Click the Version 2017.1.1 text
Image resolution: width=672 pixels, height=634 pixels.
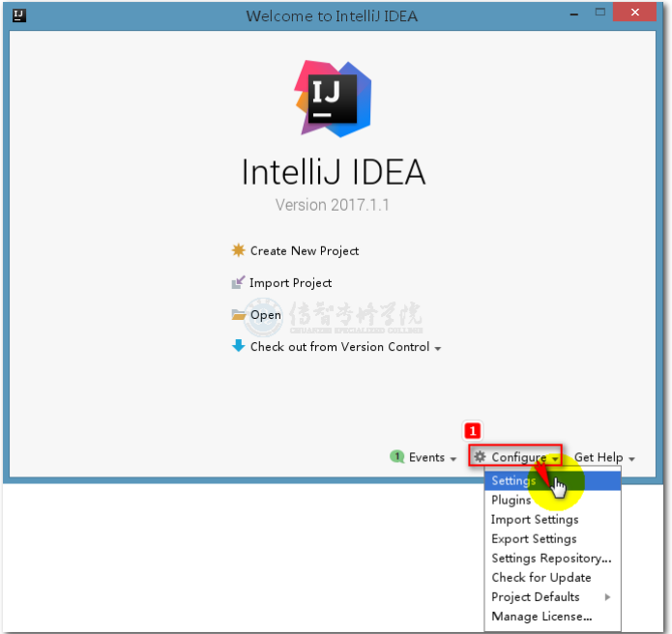[333, 205]
